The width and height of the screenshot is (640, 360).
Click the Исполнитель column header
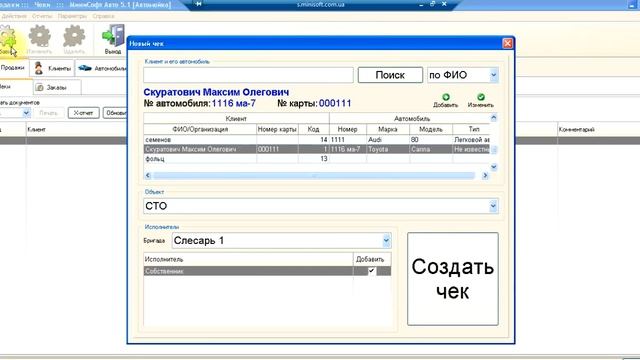[248, 259]
